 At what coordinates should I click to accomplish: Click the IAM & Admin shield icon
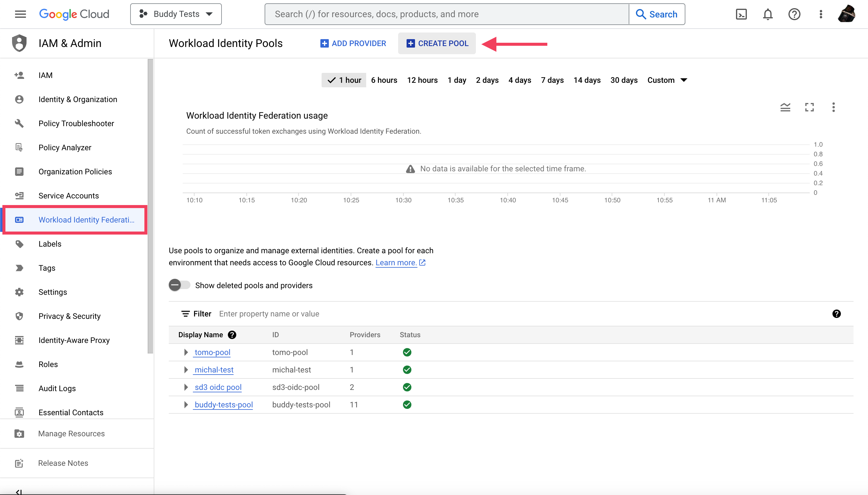[x=19, y=43]
